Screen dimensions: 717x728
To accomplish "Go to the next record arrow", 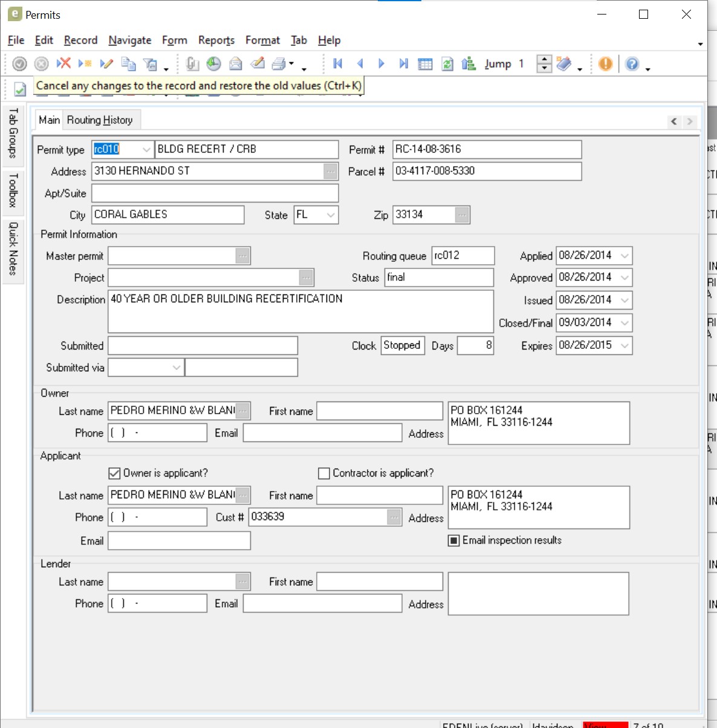I will click(381, 63).
